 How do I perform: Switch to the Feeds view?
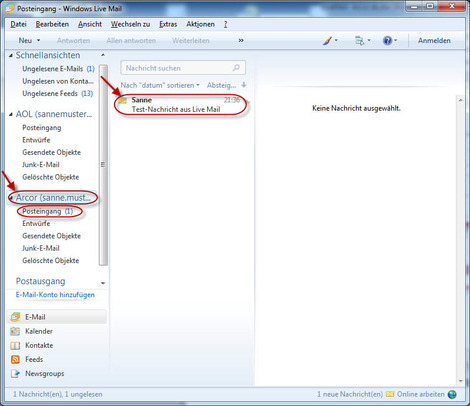27,359
